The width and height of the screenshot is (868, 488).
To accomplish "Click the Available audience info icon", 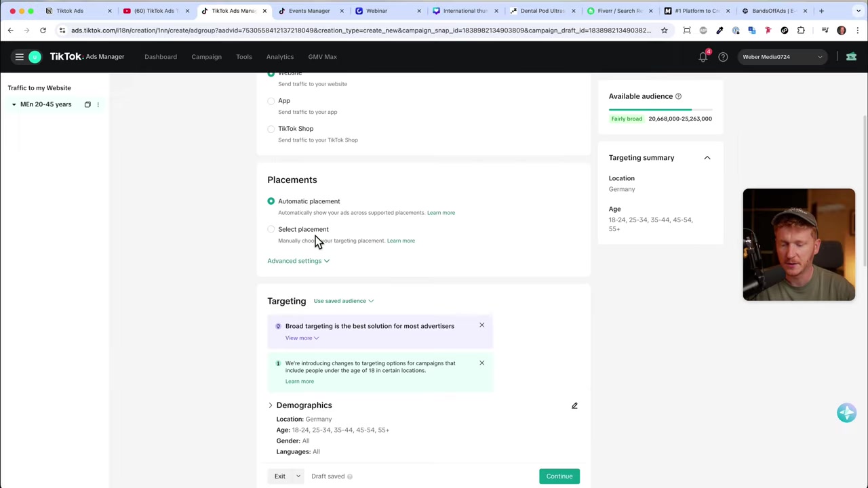I will [678, 96].
